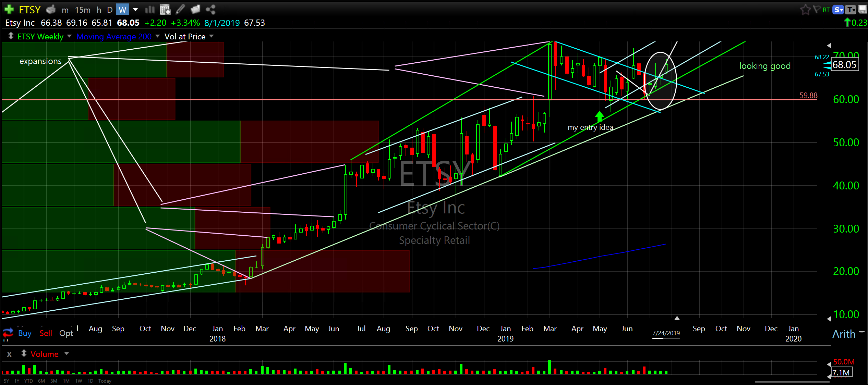This screenshot has width=868, height=385.
Task: Toggle the favorite star for ETSY
Action: 805,9
